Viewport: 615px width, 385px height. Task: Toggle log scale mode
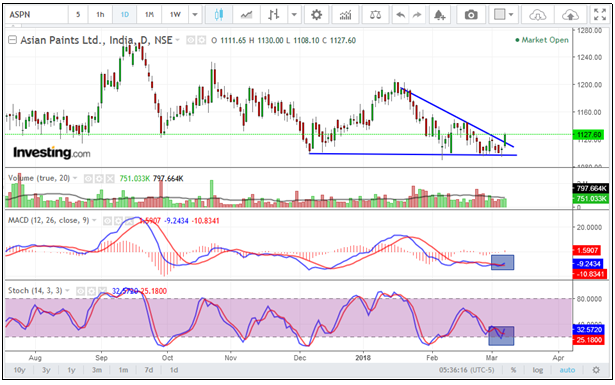tap(538, 370)
